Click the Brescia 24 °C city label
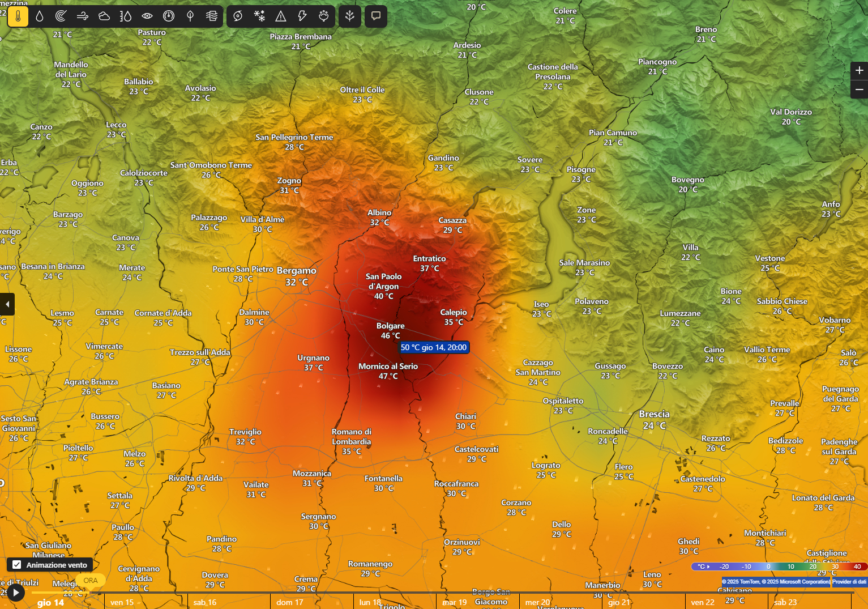 coord(655,420)
